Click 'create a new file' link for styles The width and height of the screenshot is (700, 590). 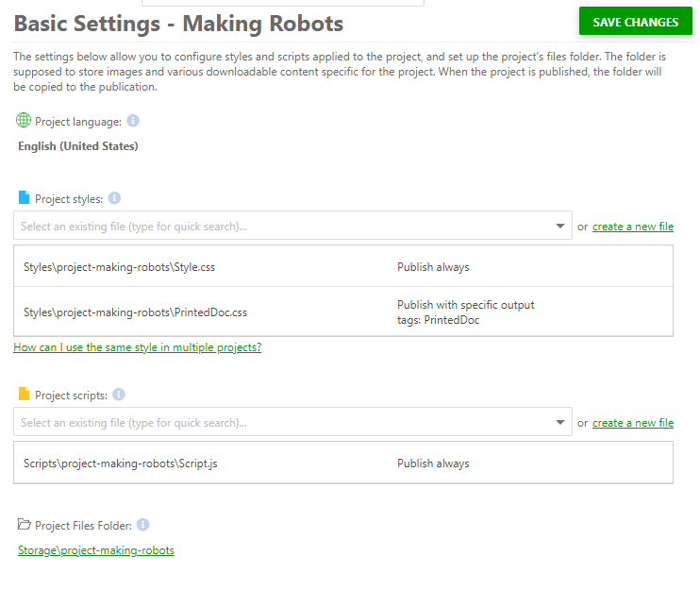pyautogui.click(x=633, y=227)
